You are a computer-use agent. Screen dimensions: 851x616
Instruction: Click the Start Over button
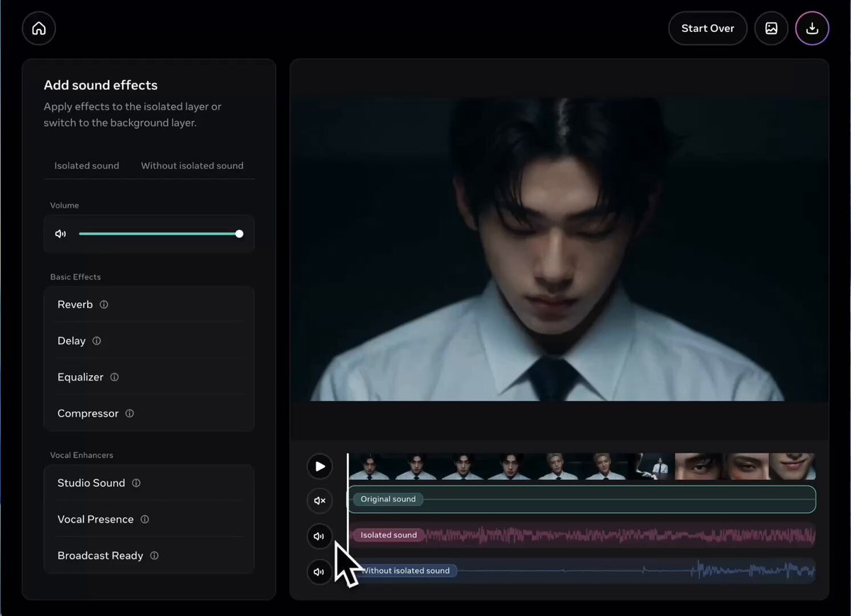(708, 28)
